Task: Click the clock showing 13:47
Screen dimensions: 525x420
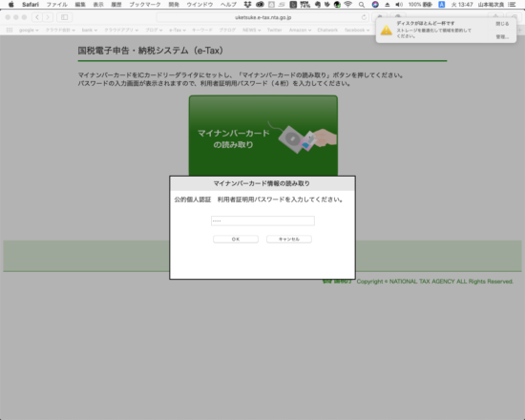Action: point(462,5)
